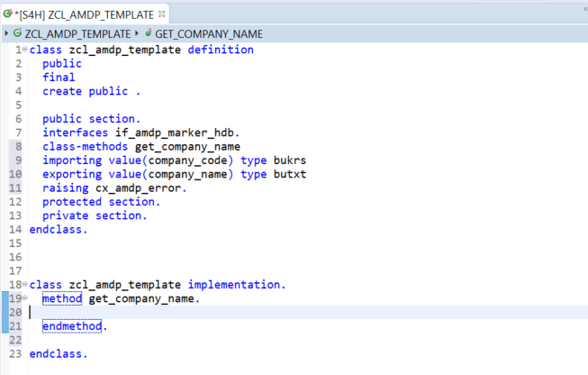The image size is (588, 375).
Task: Collapse the class implementation fold at line 18
Action: [x=24, y=284]
